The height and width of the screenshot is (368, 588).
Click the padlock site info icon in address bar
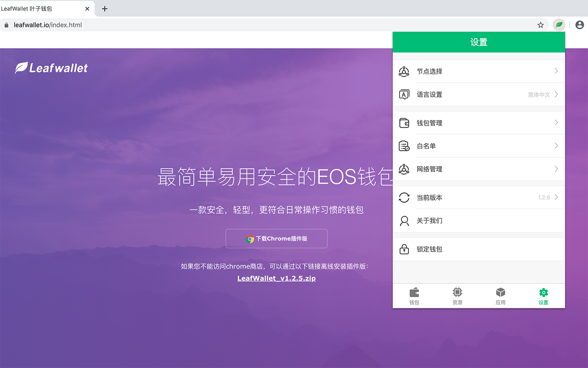pyautogui.click(x=6, y=25)
